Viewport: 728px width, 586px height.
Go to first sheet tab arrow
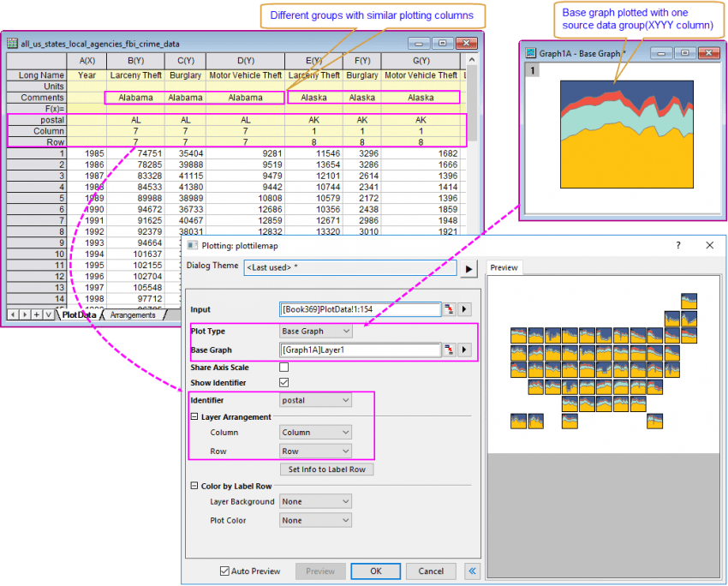tap(13, 314)
